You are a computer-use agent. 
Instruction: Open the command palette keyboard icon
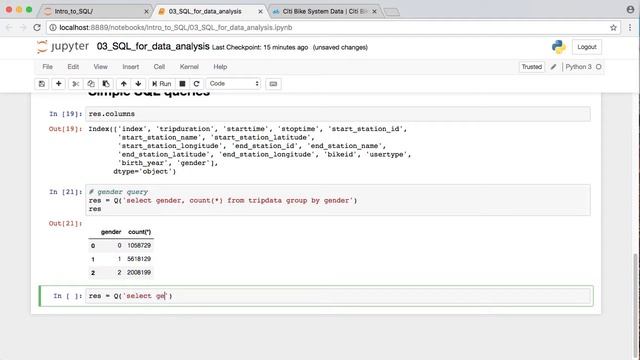(273, 84)
